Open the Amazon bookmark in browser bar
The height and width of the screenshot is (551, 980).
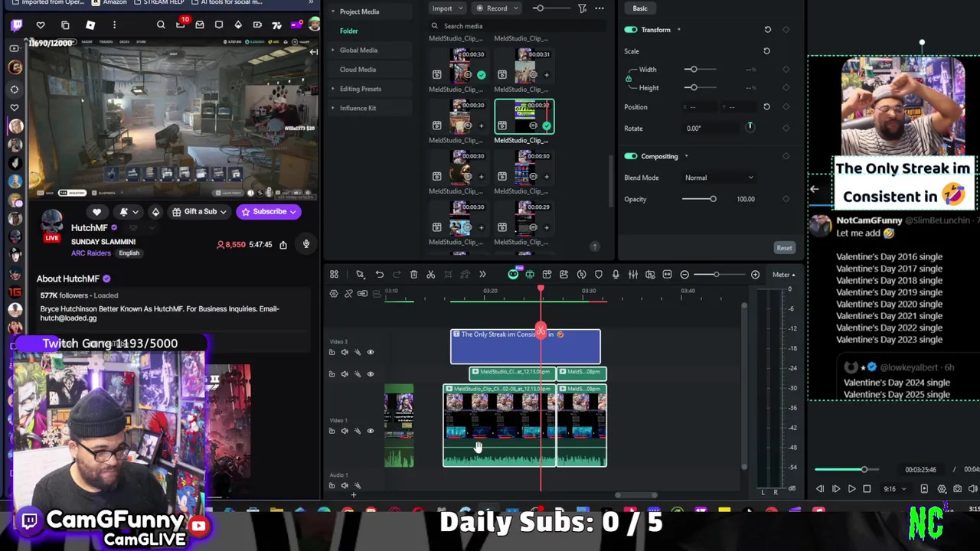click(x=109, y=3)
